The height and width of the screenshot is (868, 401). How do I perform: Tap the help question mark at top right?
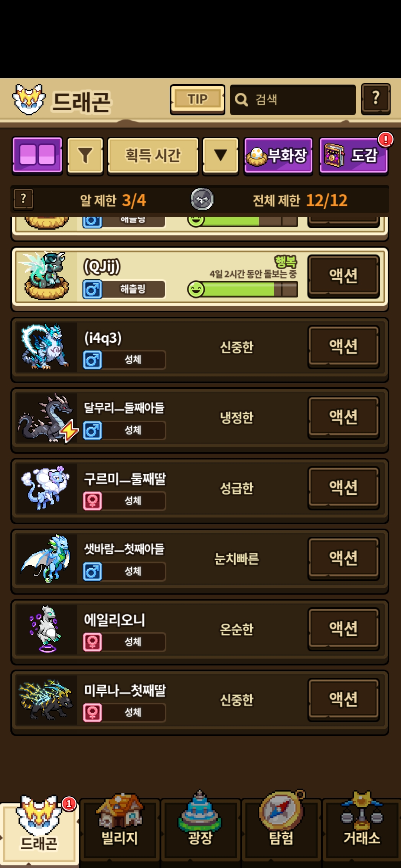tap(376, 99)
